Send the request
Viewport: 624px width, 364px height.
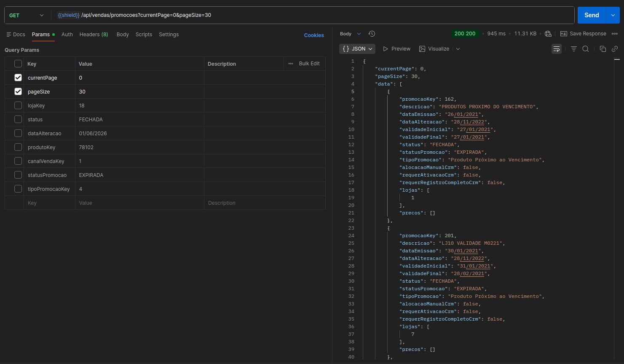tap(592, 15)
